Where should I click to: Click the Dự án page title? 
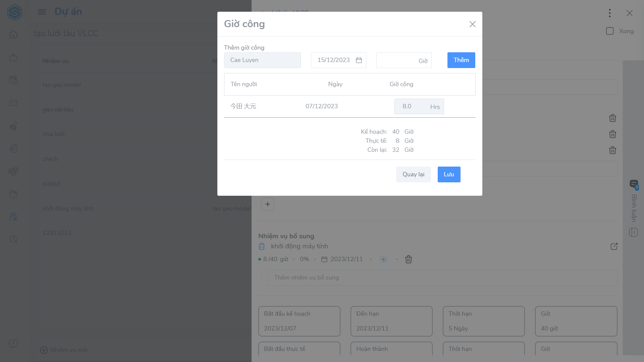pos(68,12)
